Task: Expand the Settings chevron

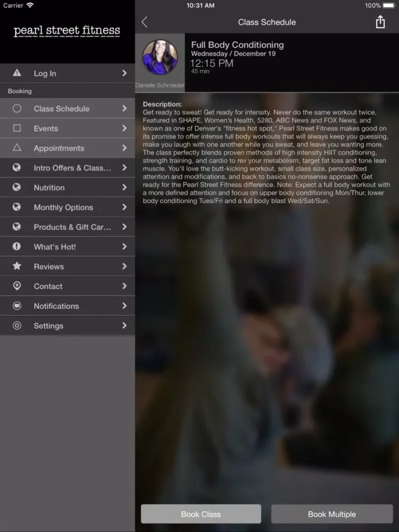Action: (x=124, y=326)
